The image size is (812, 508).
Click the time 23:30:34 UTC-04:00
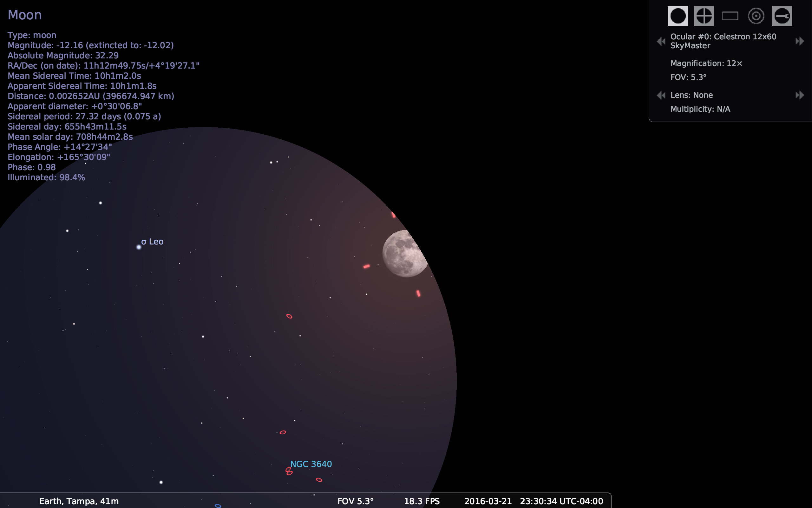[561, 501]
